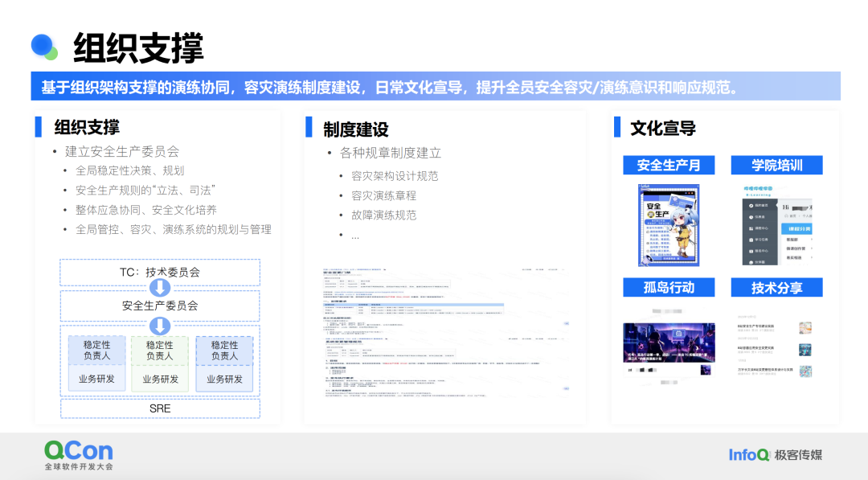Click the SRE box in the chart

(160, 408)
